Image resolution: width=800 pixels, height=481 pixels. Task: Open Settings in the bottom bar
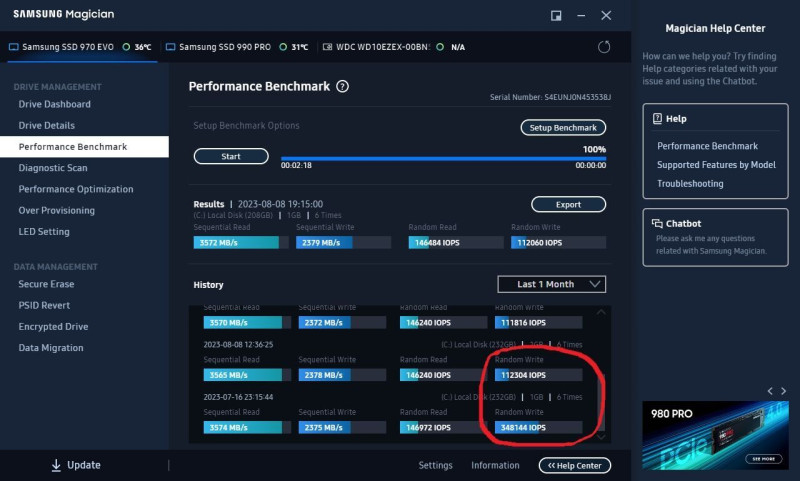click(x=435, y=465)
